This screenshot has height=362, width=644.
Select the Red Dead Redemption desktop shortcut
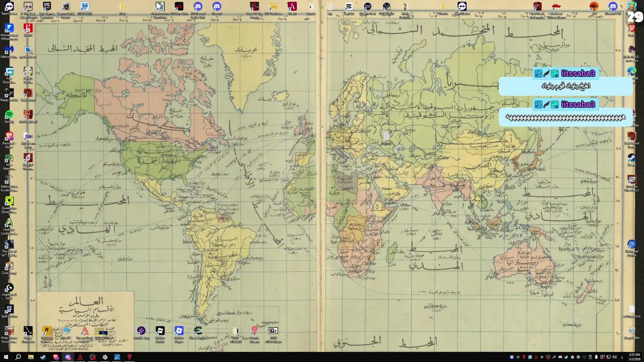click(537, 10)
